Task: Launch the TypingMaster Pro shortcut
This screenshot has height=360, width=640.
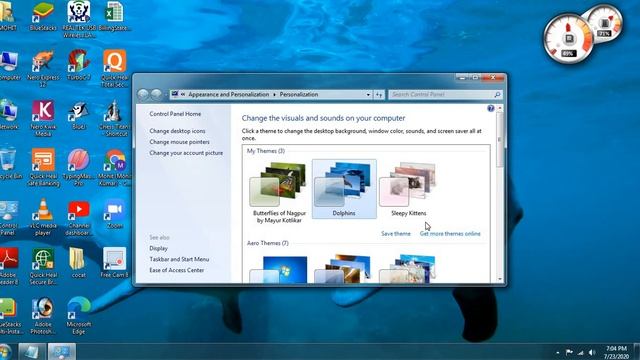Action: 79,167
